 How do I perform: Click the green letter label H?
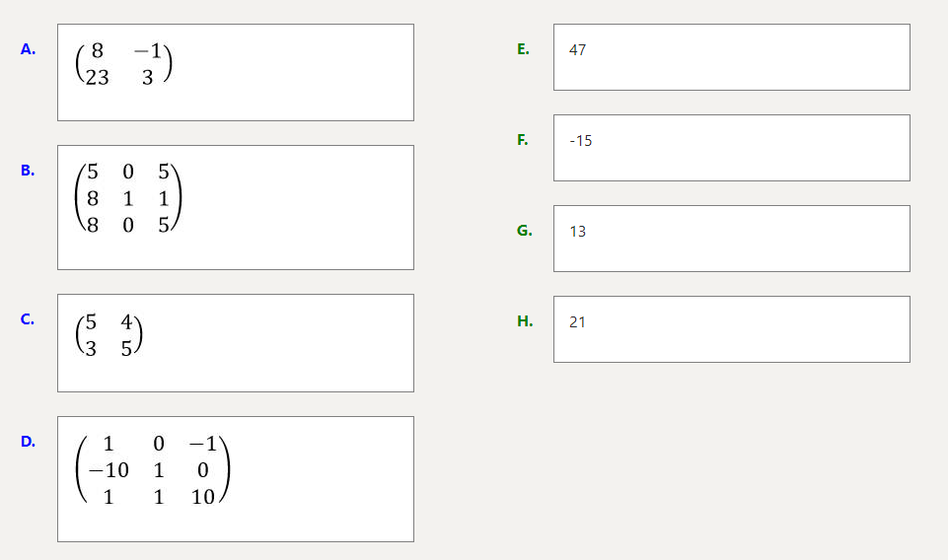click(525, 321)
